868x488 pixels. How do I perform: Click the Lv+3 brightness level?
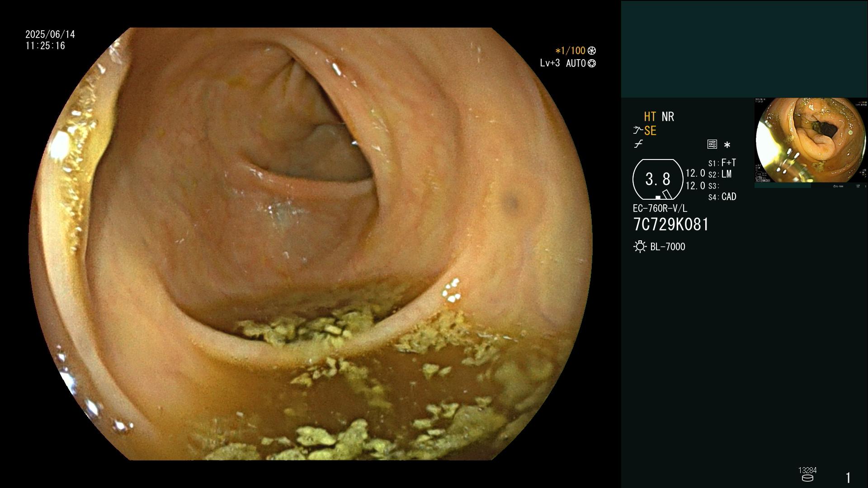click(550, 63)
